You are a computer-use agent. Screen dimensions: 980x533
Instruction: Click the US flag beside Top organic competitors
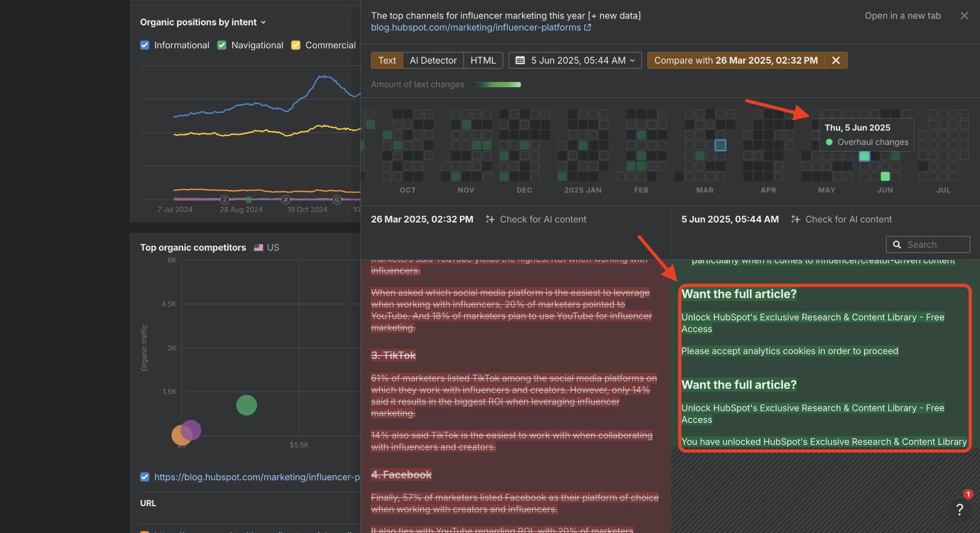pyautogui.click(x=258, y=247)
